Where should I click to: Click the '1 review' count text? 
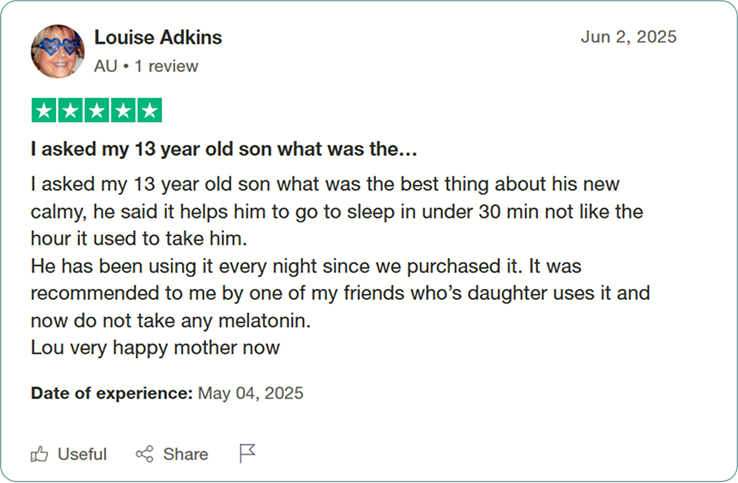click(166, 66)
